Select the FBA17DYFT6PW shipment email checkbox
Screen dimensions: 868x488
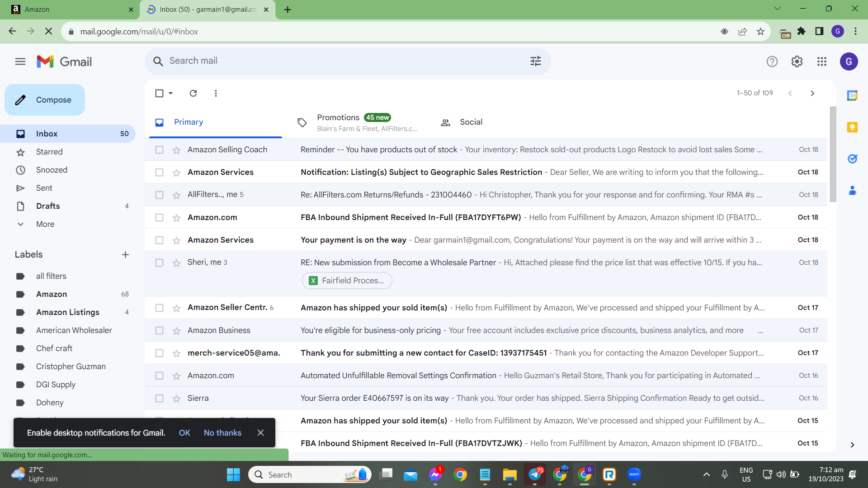coord(159,218)
